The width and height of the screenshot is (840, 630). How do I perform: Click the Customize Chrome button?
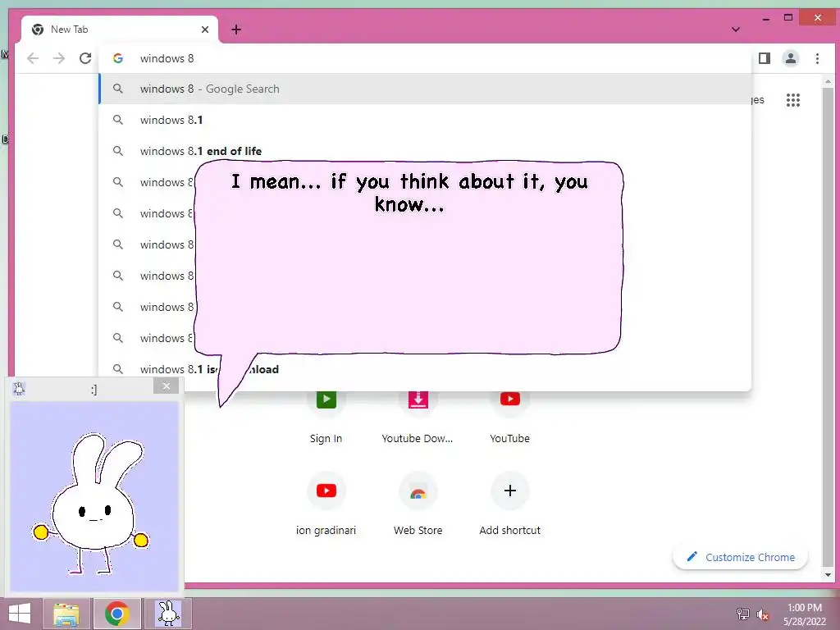tap(741, 557)
